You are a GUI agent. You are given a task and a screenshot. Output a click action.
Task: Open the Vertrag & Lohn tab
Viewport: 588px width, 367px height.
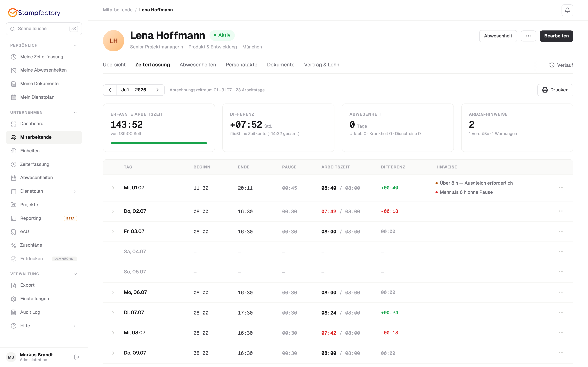click(321, 65)
